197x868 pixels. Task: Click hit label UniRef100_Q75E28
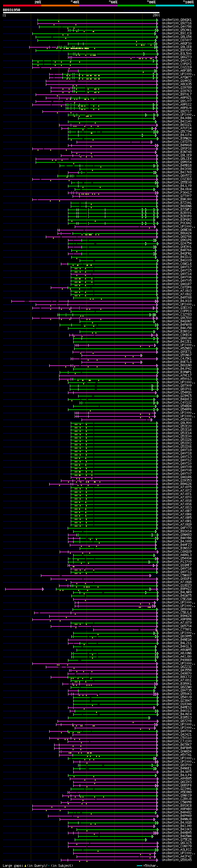coord(177,840)
